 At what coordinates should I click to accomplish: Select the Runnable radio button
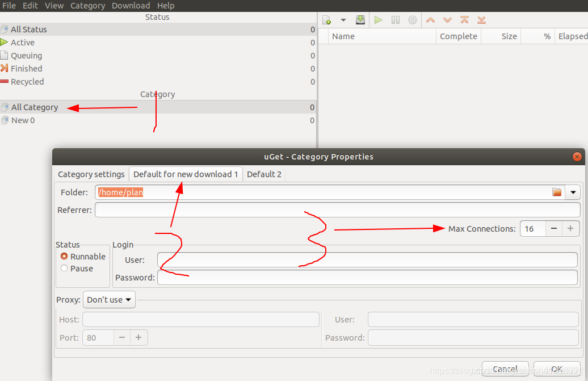coord(64,256)
